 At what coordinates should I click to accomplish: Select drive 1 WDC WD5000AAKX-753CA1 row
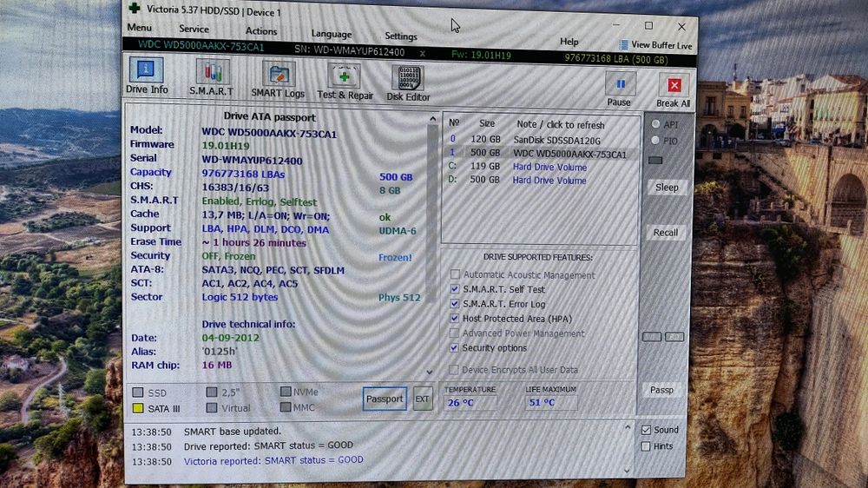(540, 153)
